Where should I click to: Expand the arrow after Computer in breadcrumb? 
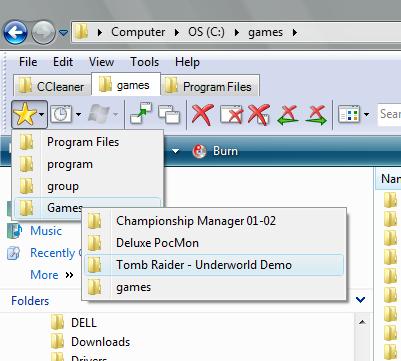pos(177,32)
